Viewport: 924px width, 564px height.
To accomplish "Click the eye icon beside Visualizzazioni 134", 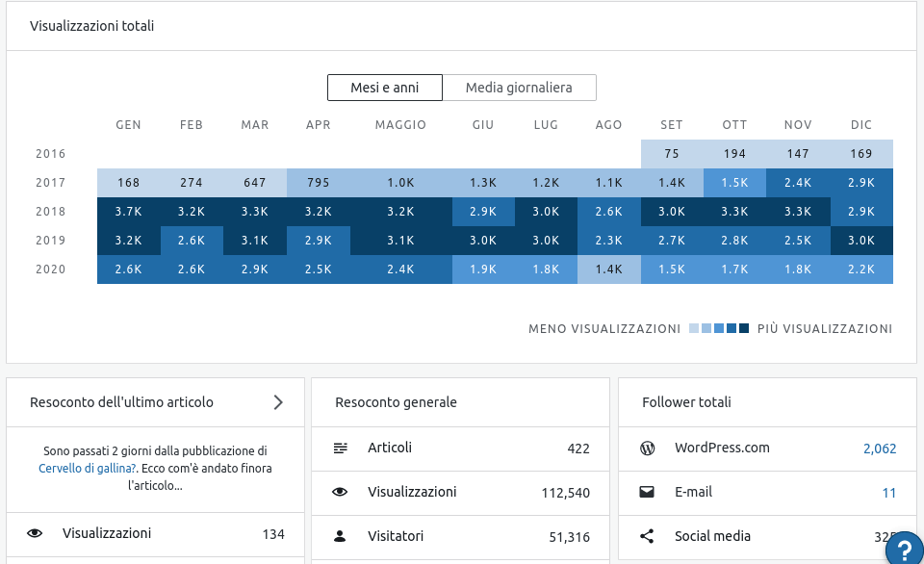I will (x=36, y=533).
